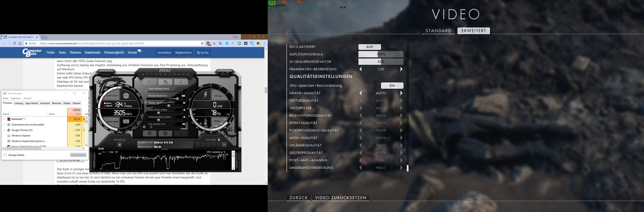Select Afterburner profile slot 1
Screen dimensions: 644x212
[198, 145]
